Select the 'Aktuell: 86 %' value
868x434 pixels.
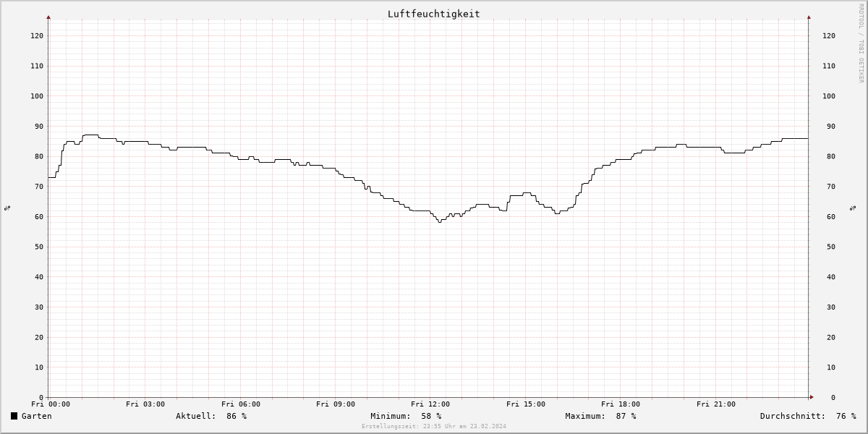(x=211, y=416)
